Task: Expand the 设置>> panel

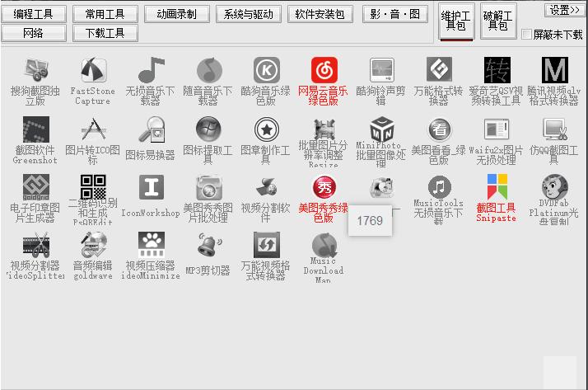Action: click(x=563, y=10)
